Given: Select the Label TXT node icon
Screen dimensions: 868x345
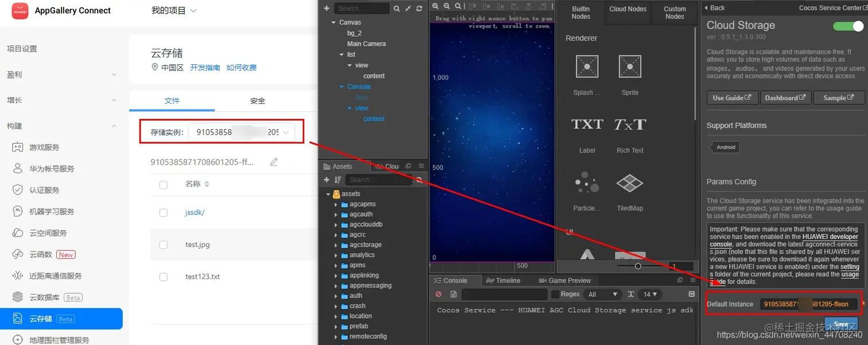Looking at the screenshot, I should (587, 124).
